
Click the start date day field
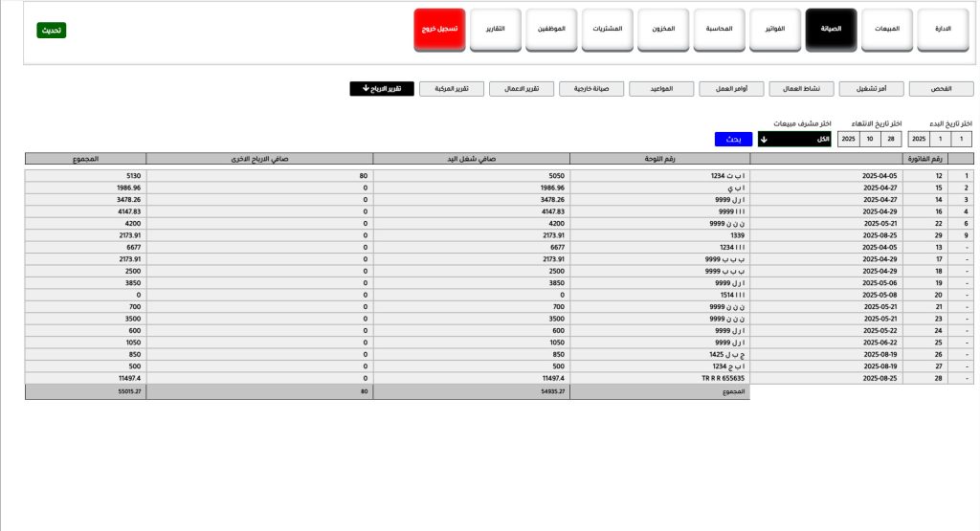[x=962, y=140]
